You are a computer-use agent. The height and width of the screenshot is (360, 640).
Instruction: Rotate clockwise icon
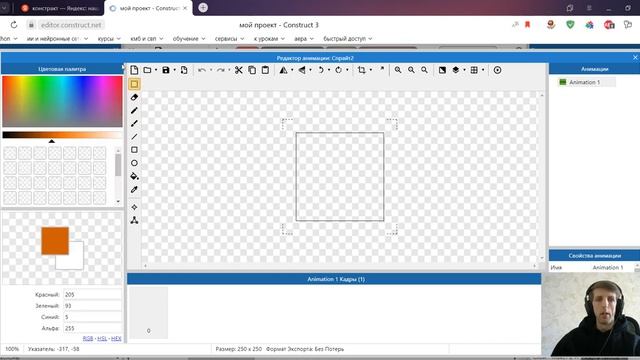pyautogui.click(x=338, y=70)
